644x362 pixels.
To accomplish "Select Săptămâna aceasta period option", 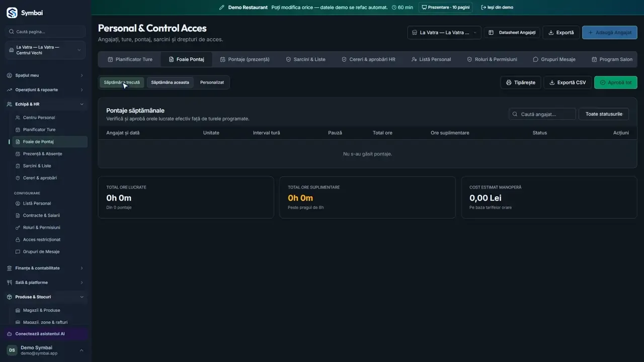I will click(x=170, y=82).
